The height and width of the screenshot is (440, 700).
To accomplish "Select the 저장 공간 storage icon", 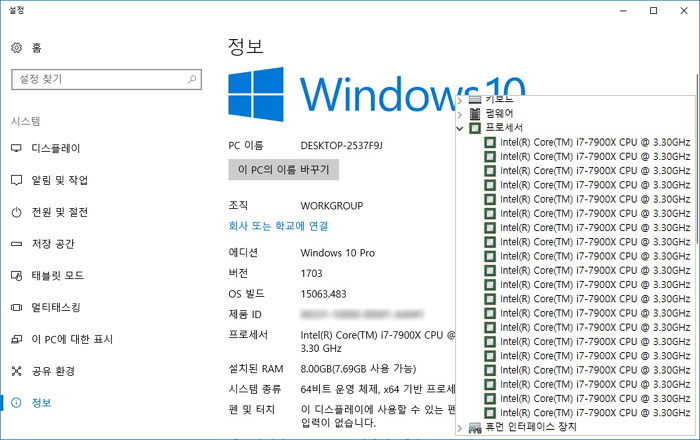I will (17, 244).
